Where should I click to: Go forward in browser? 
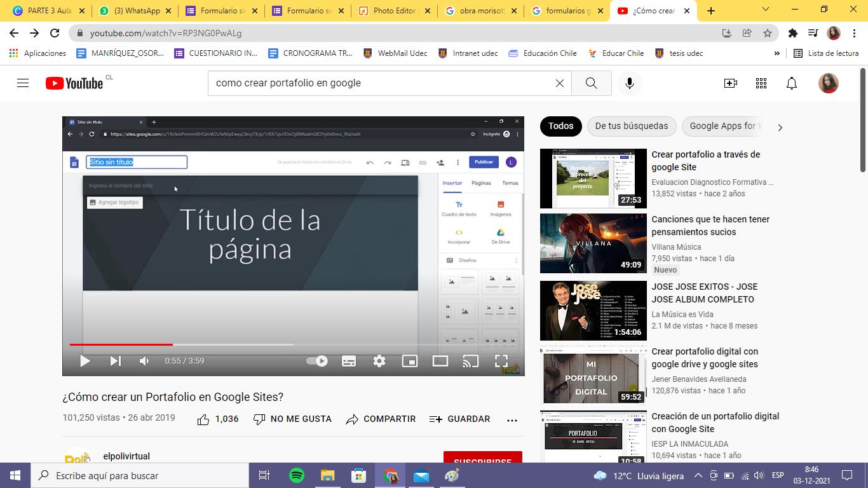34,33
